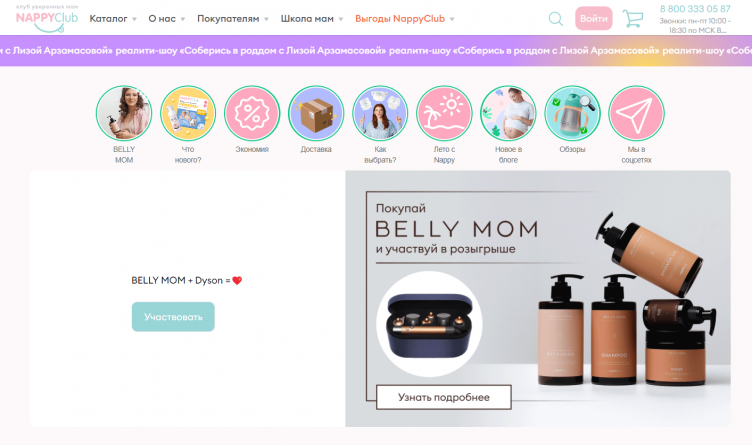Open the shopping cart icon
752x445 pixels.
633,19
